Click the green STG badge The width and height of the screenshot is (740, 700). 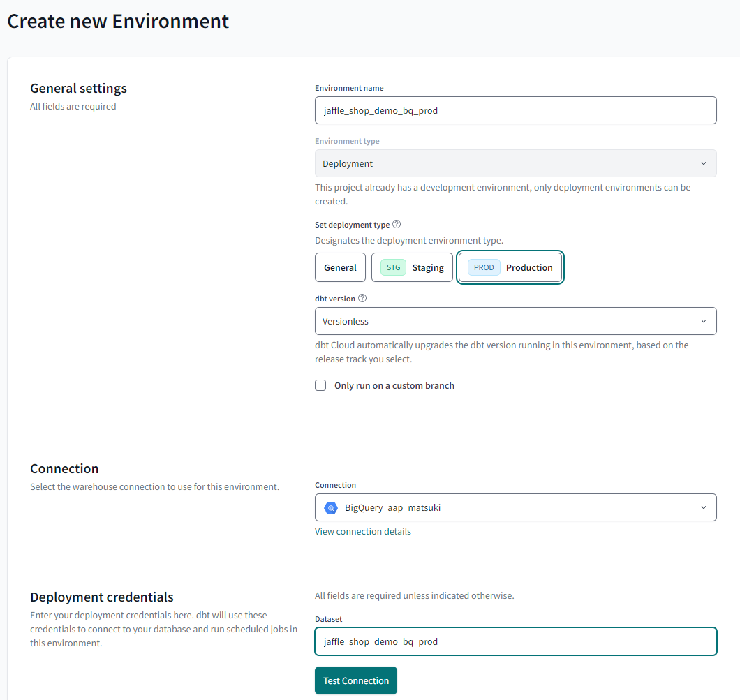tap(393, 267)
